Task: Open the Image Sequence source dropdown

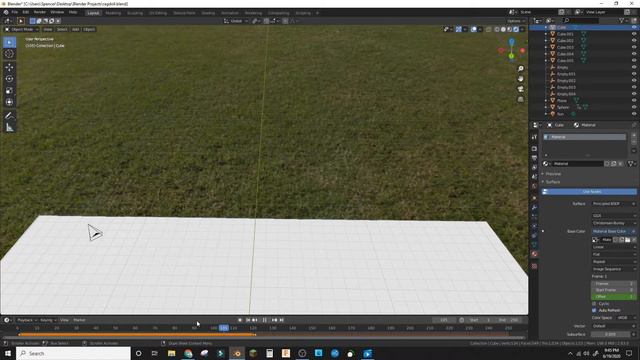Action: [614, 269]
